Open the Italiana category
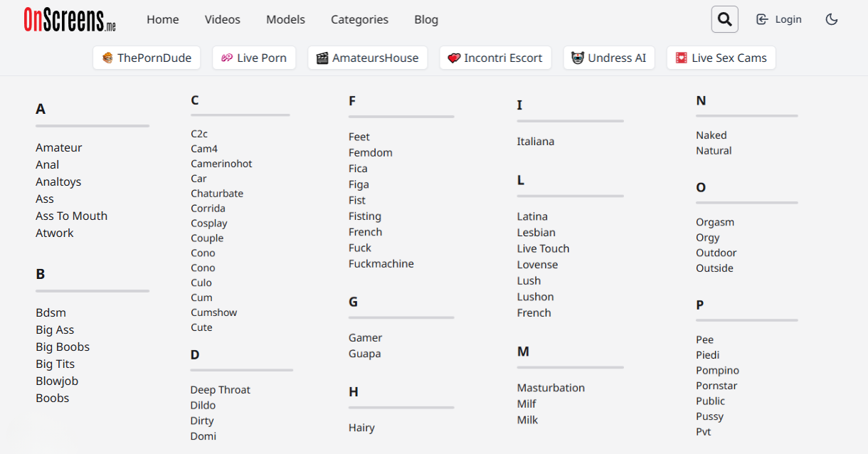 tap(535, 142)
